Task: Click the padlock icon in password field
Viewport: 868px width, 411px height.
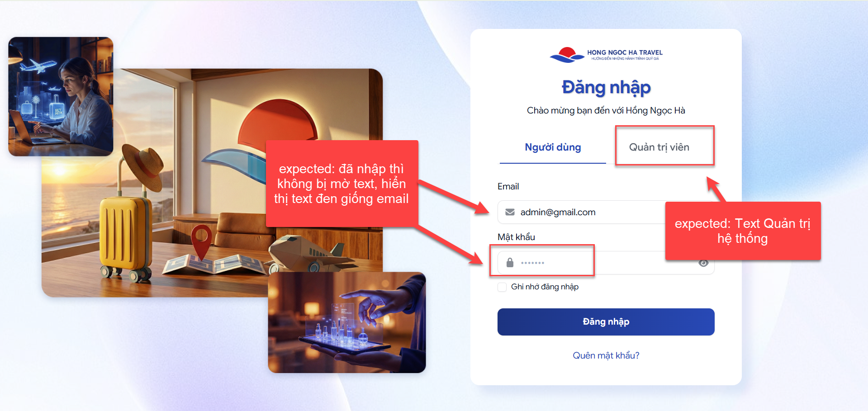Action: (x=510, y=263)
